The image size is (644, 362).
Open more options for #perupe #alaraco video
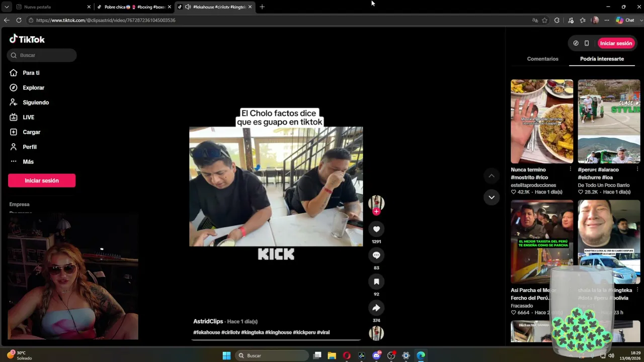(637, 169)
